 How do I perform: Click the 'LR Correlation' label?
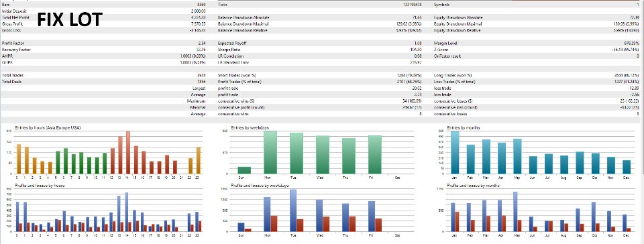(230, 56)
